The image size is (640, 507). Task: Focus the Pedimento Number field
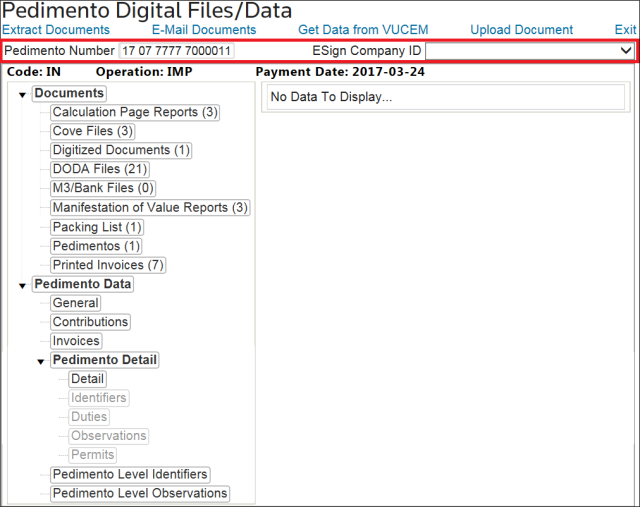176,51
